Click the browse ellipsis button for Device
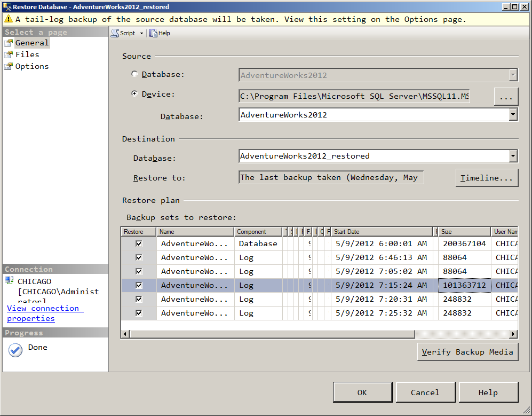 [x=506, y=97]
